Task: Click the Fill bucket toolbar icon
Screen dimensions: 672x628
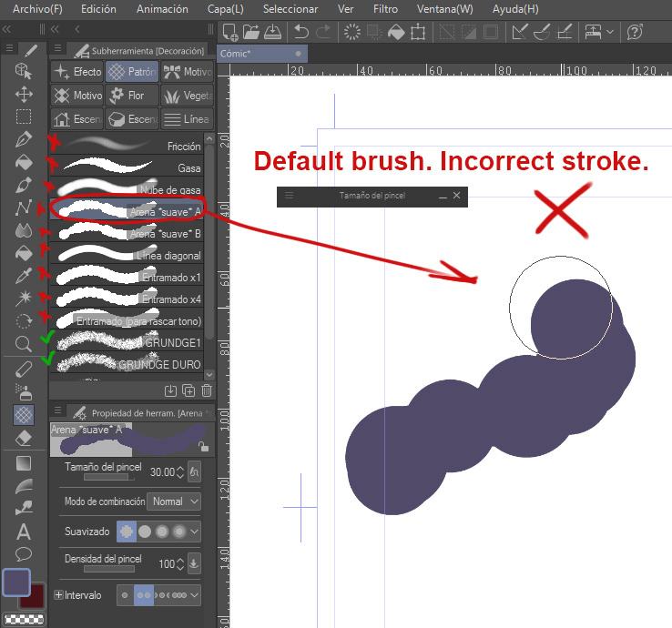Action: pos(396,32)
